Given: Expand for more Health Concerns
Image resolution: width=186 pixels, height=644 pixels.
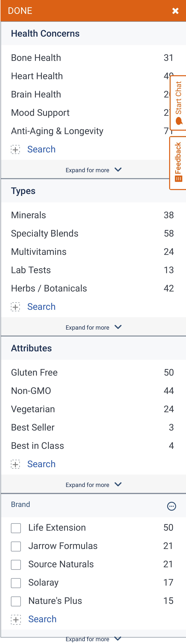Looking at the screenshot, I should pyautogui.click(x=93, y=170).
